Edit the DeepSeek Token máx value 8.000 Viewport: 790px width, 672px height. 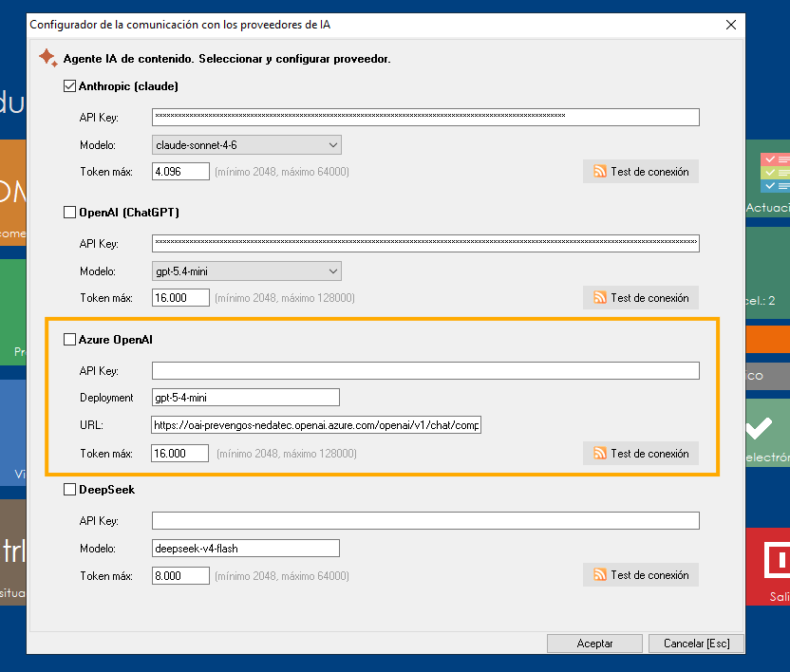point(180,576)
